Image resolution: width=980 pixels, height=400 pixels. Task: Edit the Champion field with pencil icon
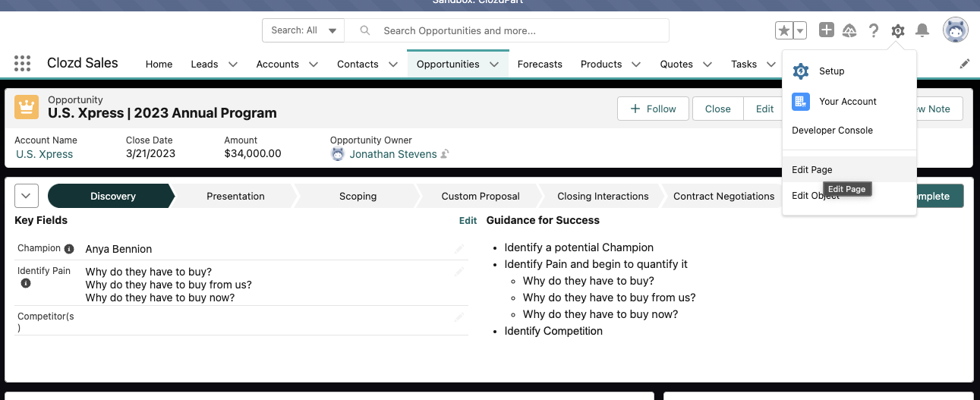pos(459,248)
